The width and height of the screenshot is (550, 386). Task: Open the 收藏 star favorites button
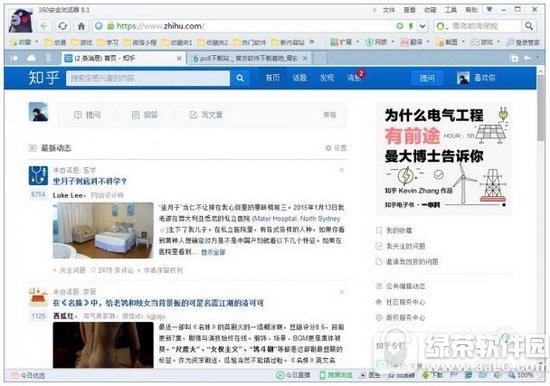[21, 42]
